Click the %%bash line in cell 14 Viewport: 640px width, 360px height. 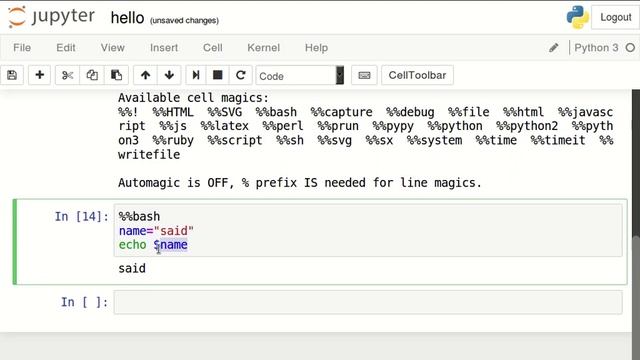pos(139,216)
